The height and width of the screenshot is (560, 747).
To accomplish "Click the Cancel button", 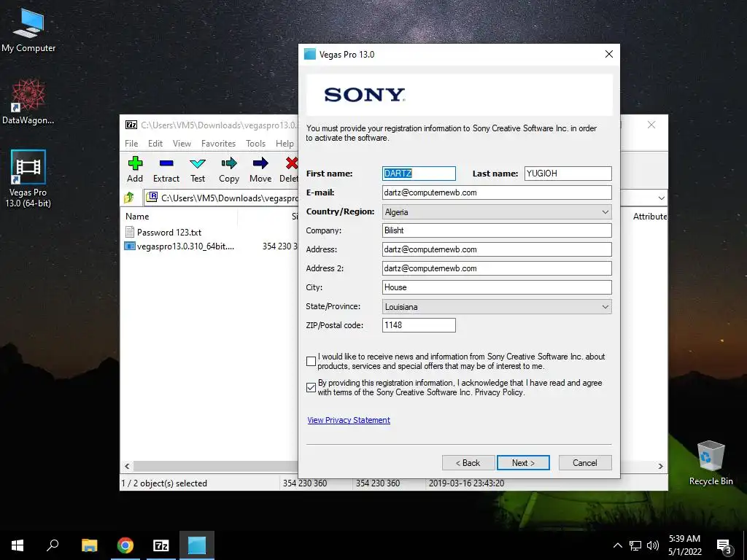I will coord(585,463).
